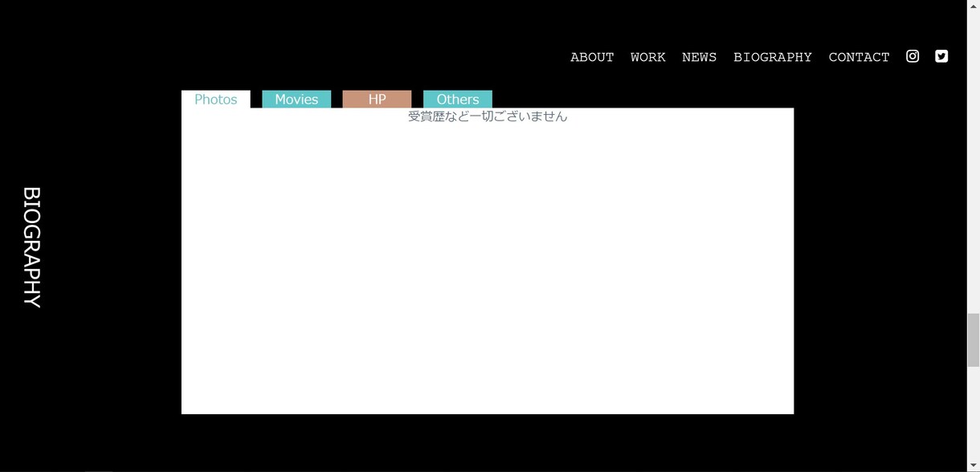
Task: Select the Movies tab
Action: pyautogui.click(x=296, y=99)
